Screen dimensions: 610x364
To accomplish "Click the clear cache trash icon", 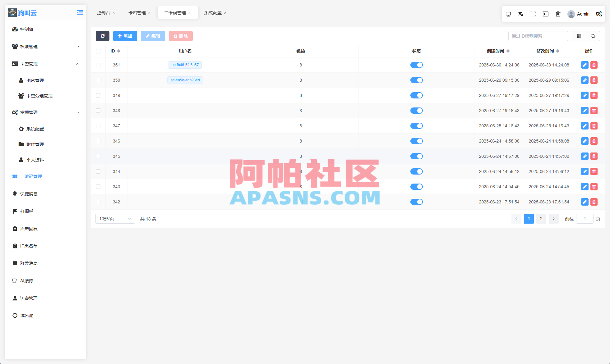I will 558,14.
